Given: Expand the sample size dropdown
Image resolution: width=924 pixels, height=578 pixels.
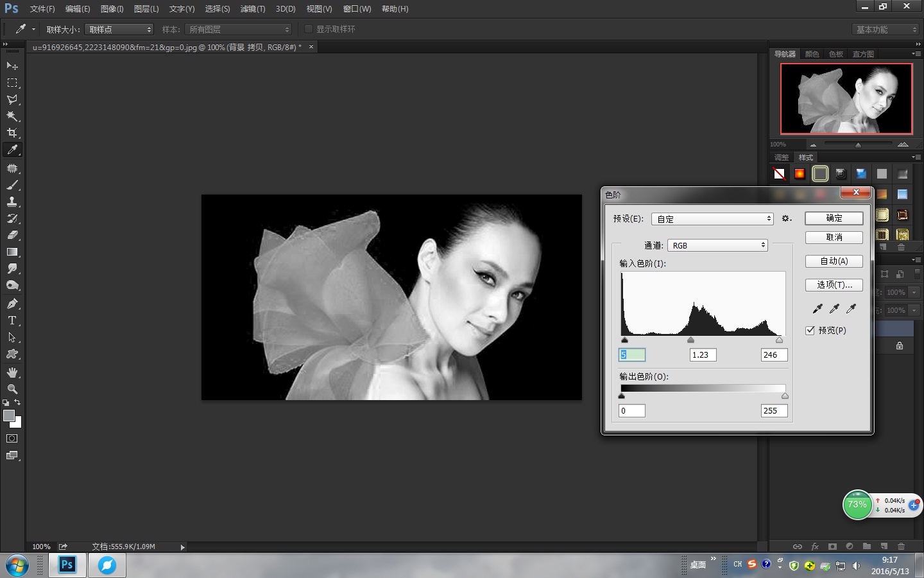Looking at the screenshot, I should point(119,30).
